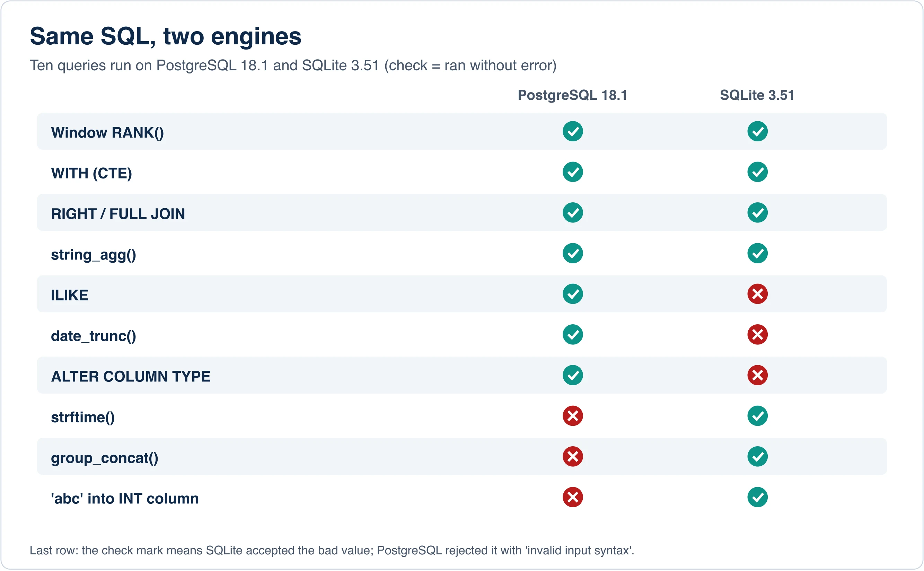Click the PostgreSQL check icon for WITH (CTE)
The height and width of the screenshot is (571, 924).
coord(572,172)
